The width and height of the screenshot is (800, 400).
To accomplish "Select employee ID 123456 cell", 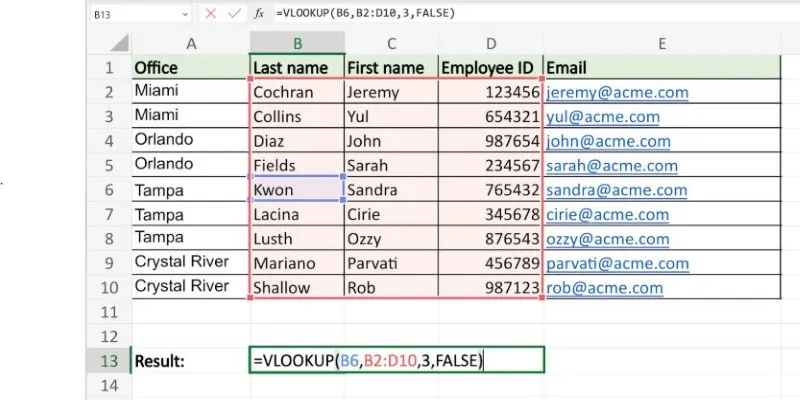I will tap(491, 92).
